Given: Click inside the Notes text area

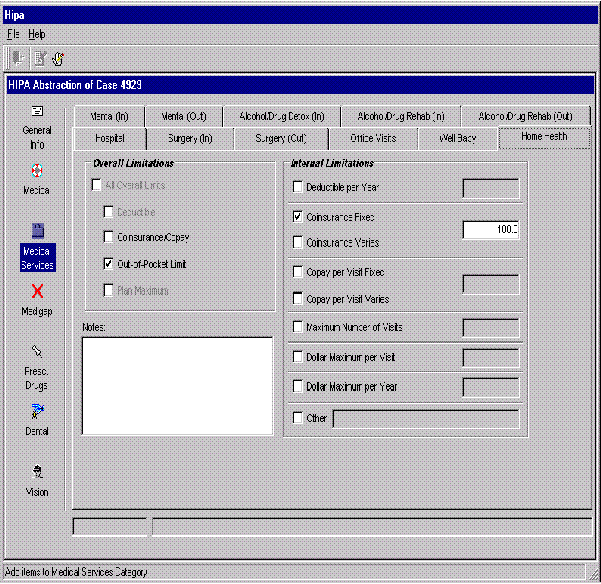Looking at the screenshot, I should (176, 385).
